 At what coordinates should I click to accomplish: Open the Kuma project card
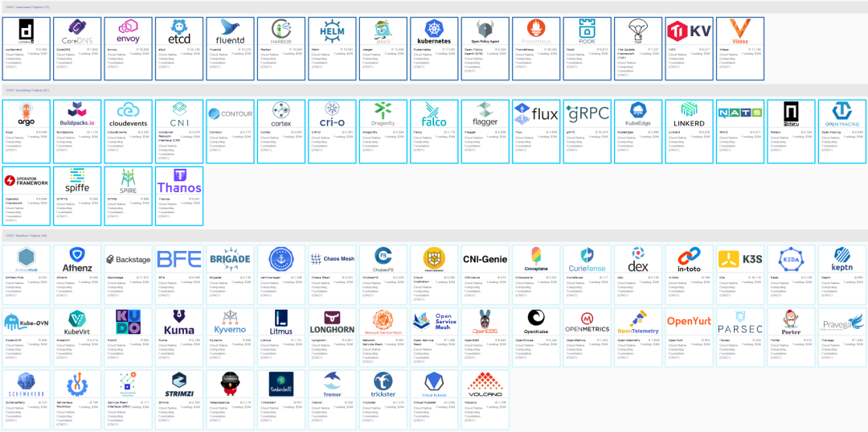point(179,337)
